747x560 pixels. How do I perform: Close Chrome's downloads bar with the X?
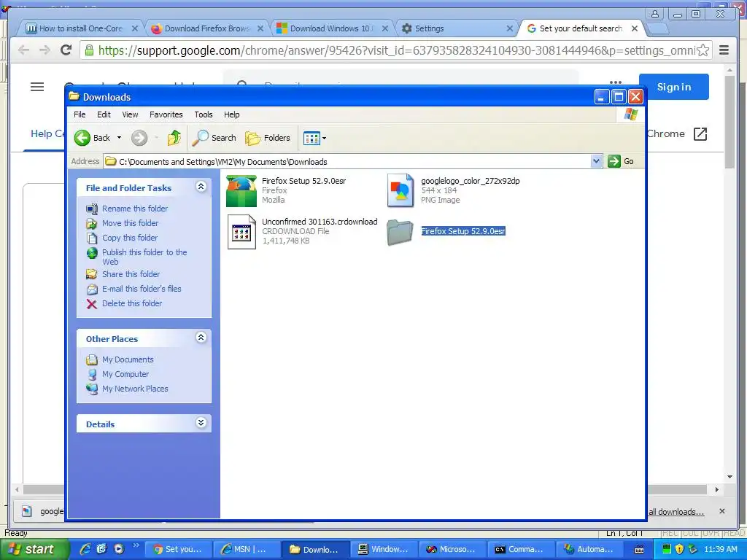(722, 511)
